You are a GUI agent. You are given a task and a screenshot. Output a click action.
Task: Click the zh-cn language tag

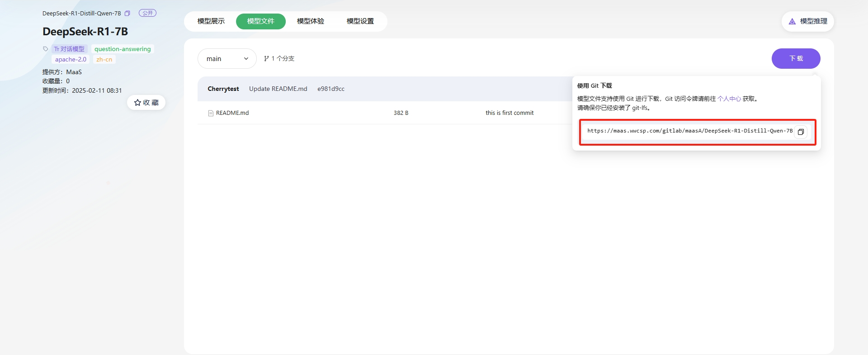(x=104, y=59)
